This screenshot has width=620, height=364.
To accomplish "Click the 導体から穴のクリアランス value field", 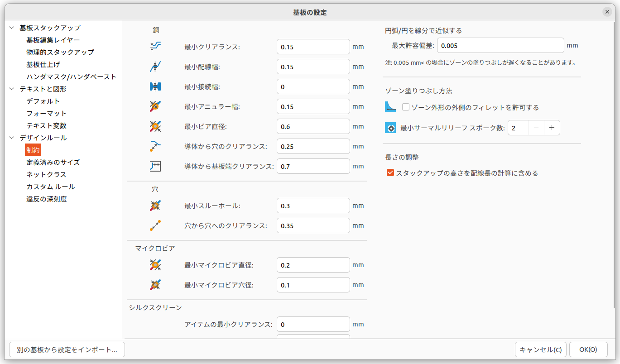I will (x=313, y=146).
